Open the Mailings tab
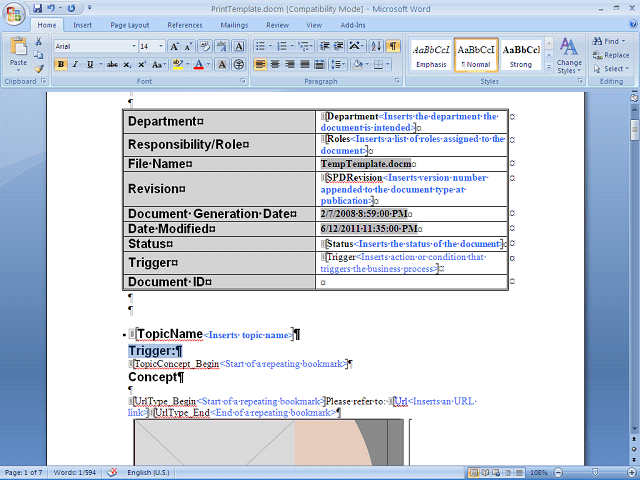The image size is (640, 480). click(x=234, y=25)
